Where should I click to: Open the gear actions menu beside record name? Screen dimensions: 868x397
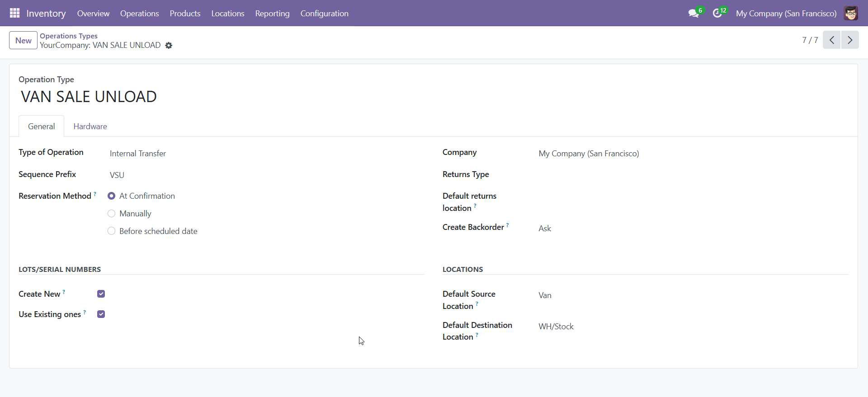point(169,46)
